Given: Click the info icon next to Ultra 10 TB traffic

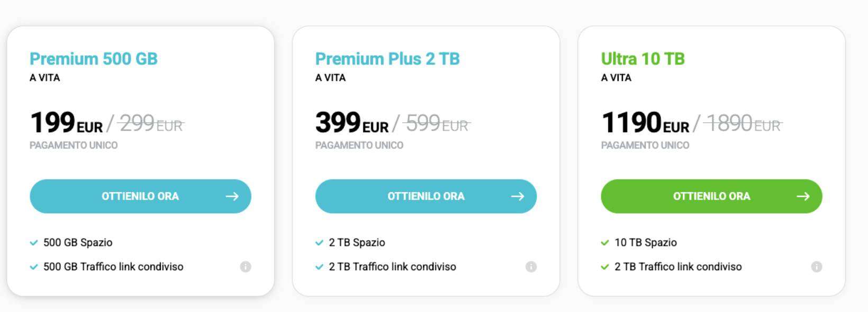Looking at the screenshot, I should pos(816,267).
